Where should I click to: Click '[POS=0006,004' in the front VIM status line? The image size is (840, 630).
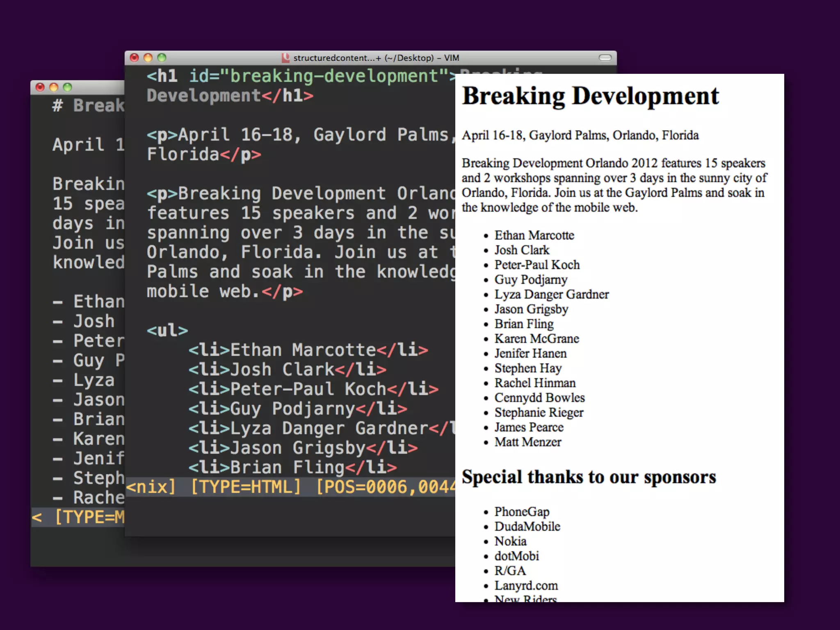tap(386, 487)
